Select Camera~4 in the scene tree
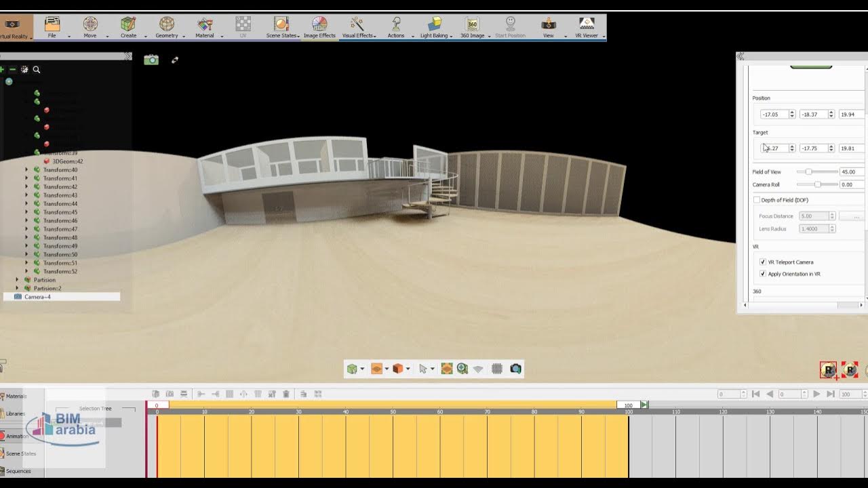 coord(62,297)
